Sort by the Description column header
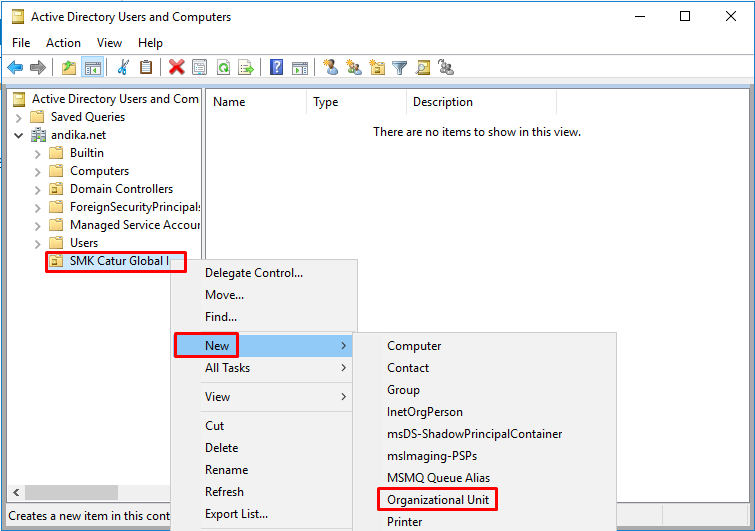 [x=482, y=102]
